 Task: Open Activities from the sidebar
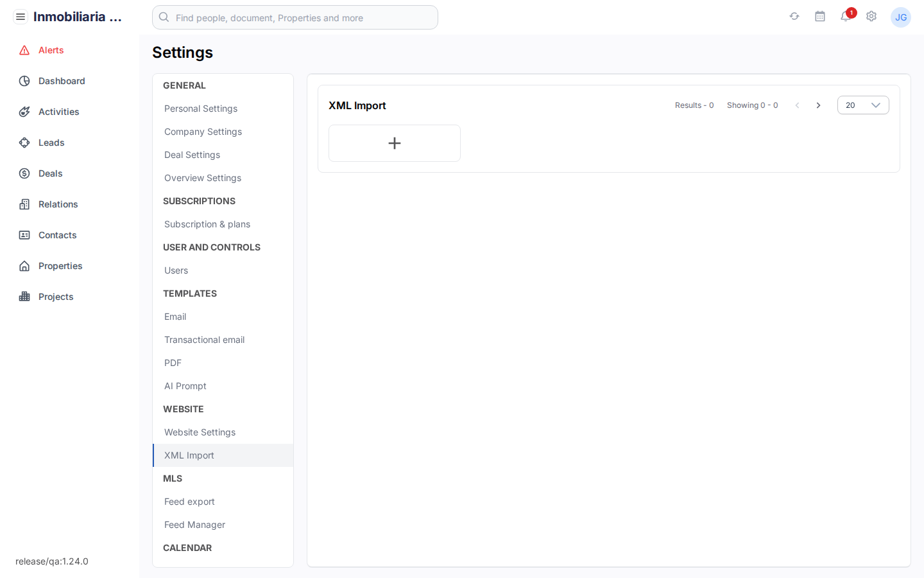[24, 111]
